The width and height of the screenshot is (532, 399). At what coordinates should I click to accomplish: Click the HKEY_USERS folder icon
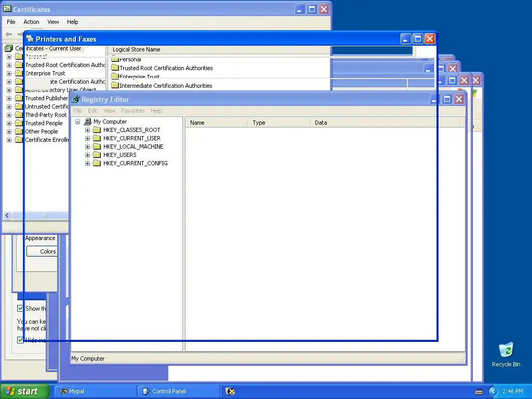point(97,155)
